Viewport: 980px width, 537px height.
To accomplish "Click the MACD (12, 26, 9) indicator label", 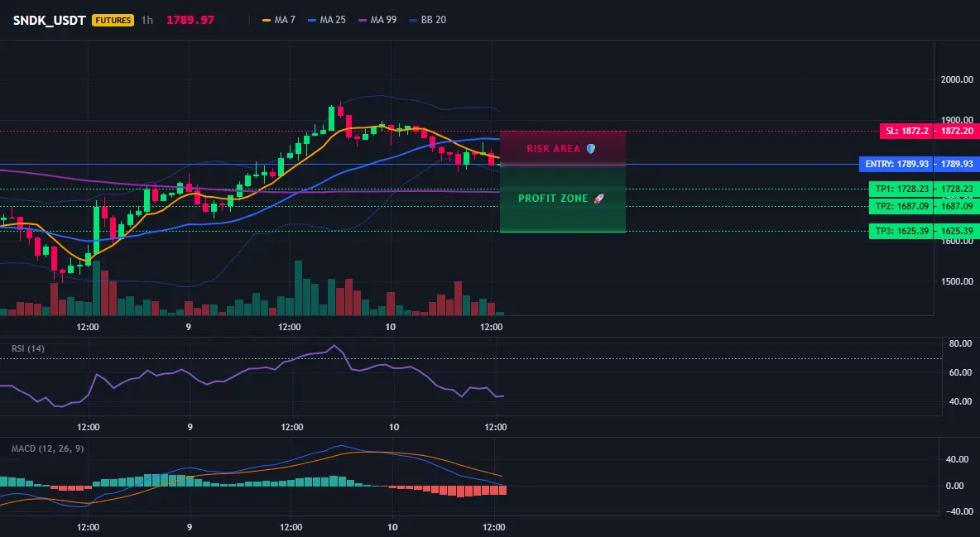I will [47, 448].
